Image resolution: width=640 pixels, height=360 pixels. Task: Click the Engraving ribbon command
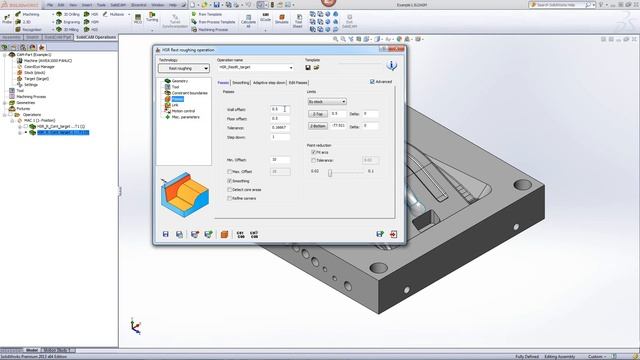point(68,22)
